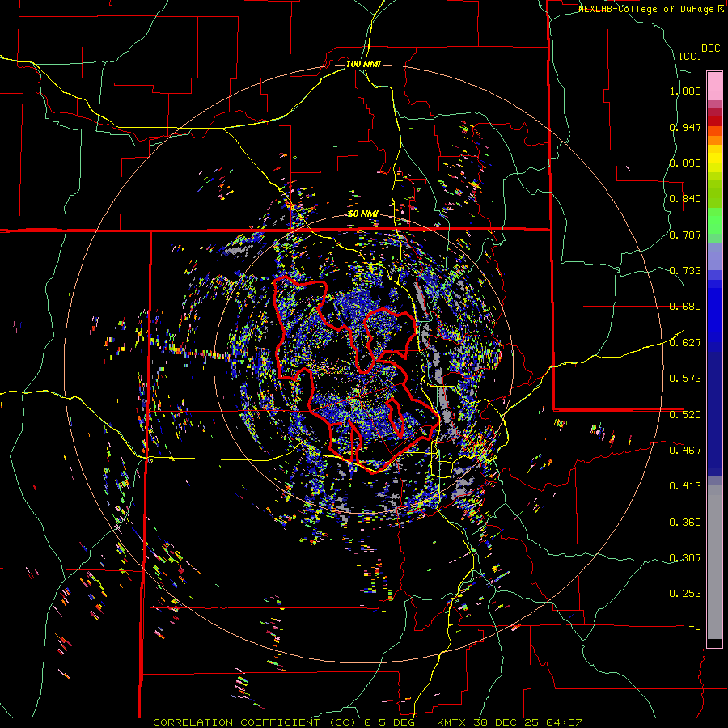728x728 pixels.
Task: Pick the gray segment of the color scale
Action: 714,562
